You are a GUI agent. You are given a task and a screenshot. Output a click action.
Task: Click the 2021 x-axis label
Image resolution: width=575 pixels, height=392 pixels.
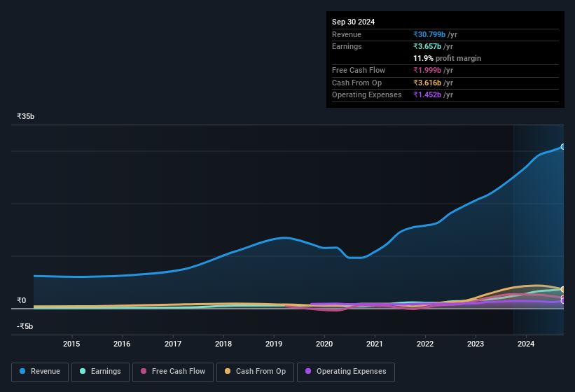click(x=375, y=344)
